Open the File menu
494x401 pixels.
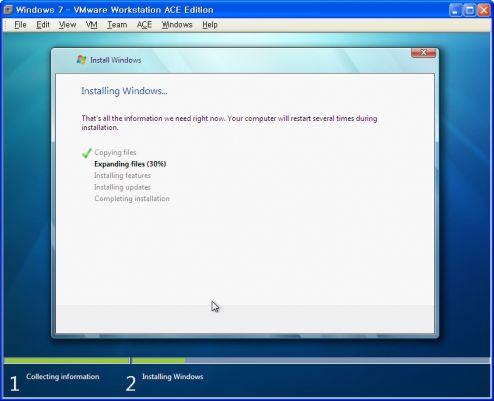20,25
